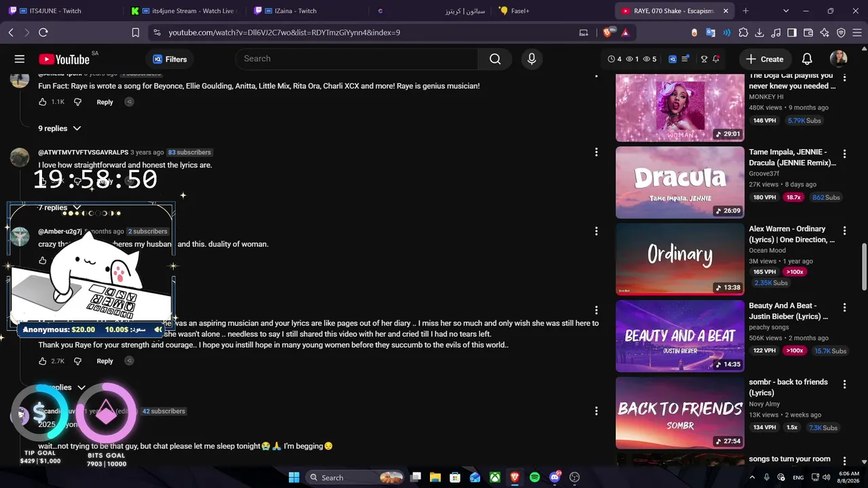Open Brave Rewards triangle icon
The image size is (868, 488).
point(625,32)
